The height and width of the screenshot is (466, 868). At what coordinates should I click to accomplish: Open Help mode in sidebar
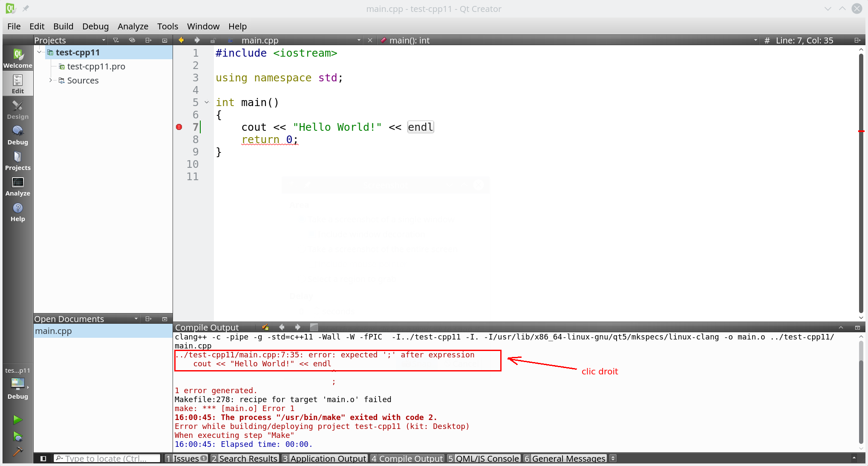(18, 212)
